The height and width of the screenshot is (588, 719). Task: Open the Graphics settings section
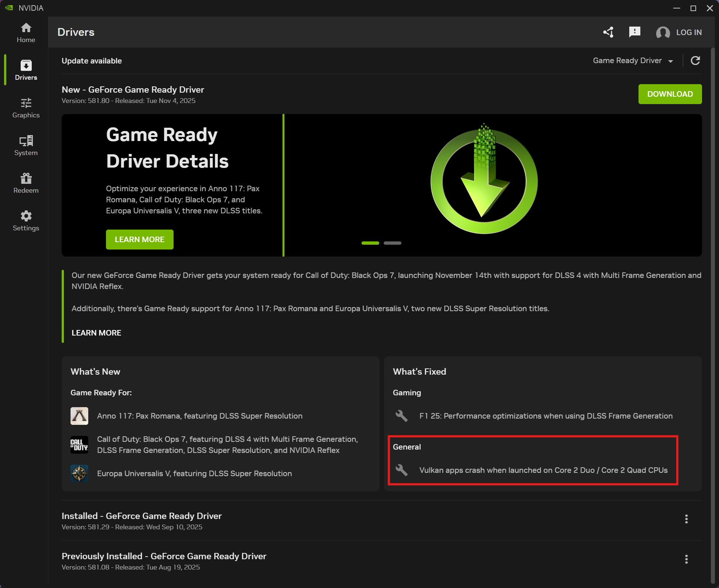(x=26, y=108)
